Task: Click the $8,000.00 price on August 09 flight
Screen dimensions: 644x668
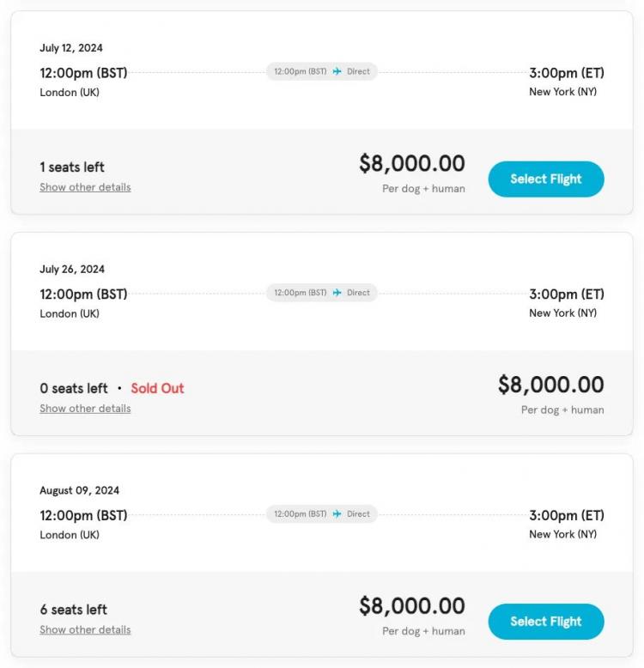Action: tap(412, 606)
